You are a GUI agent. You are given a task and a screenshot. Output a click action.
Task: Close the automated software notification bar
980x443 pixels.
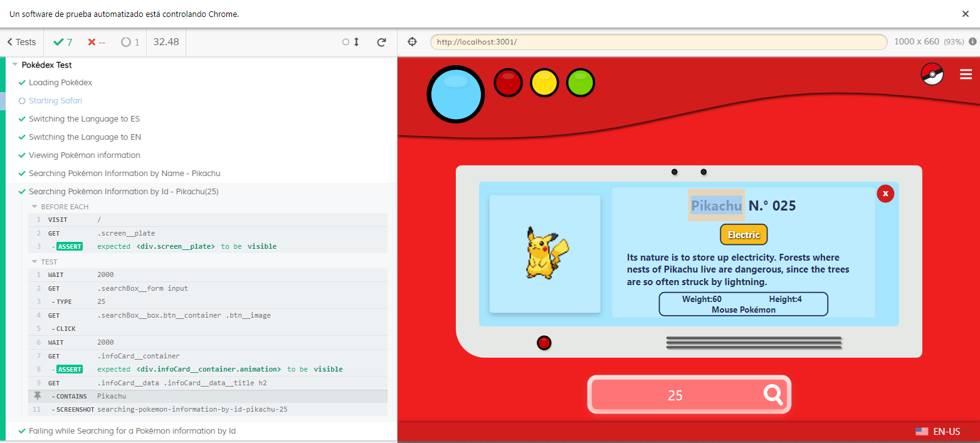tap(966, 14)
